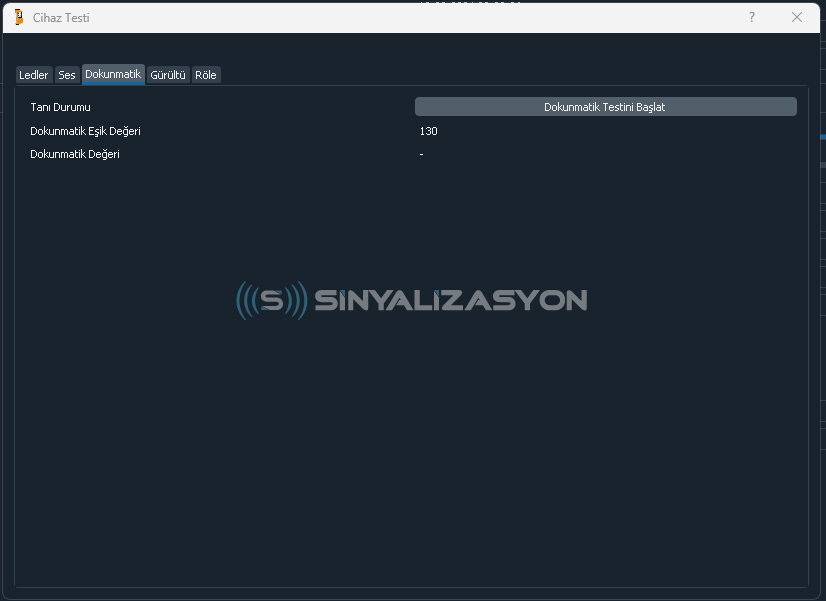Select the threshold value 130

click(x=428, y=131)
